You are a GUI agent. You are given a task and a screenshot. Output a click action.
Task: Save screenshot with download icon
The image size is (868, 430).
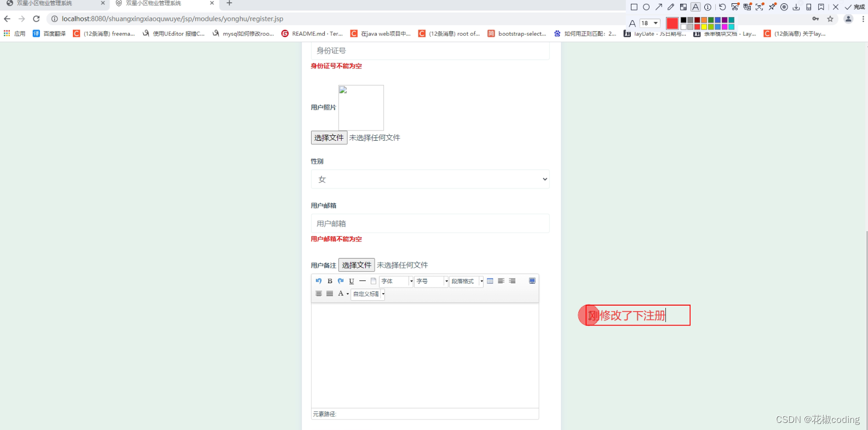(x=796, y=7)
